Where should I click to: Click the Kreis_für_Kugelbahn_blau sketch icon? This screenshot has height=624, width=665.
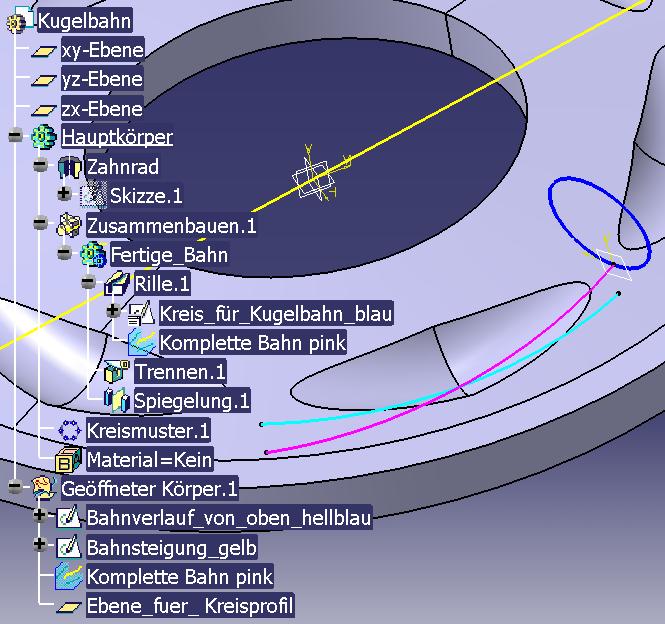[141, 314]
